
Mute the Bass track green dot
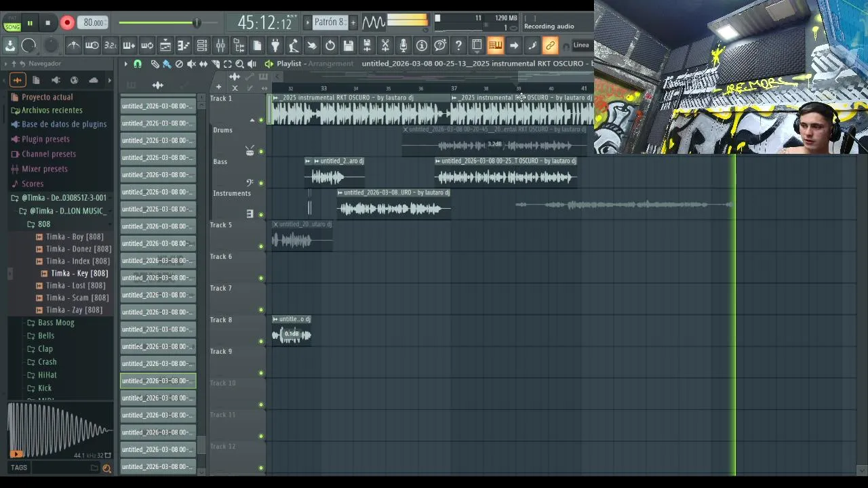[261, 183]
